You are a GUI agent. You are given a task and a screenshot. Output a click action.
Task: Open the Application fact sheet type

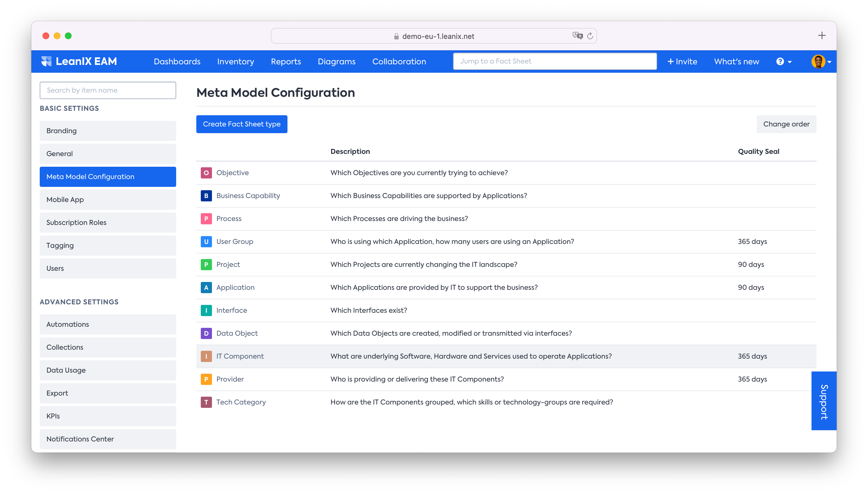[x=235, y=287]
